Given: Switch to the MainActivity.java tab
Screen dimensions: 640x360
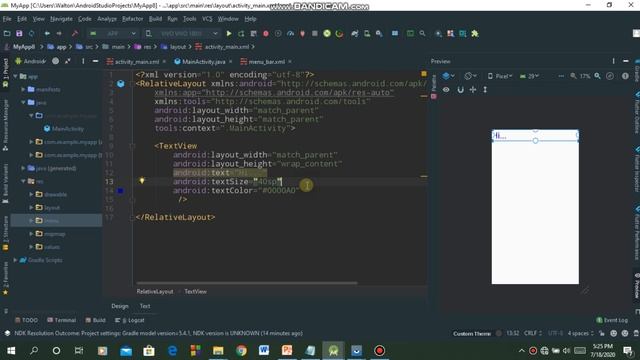Looking at the screenshot, I should click(204, 62).
